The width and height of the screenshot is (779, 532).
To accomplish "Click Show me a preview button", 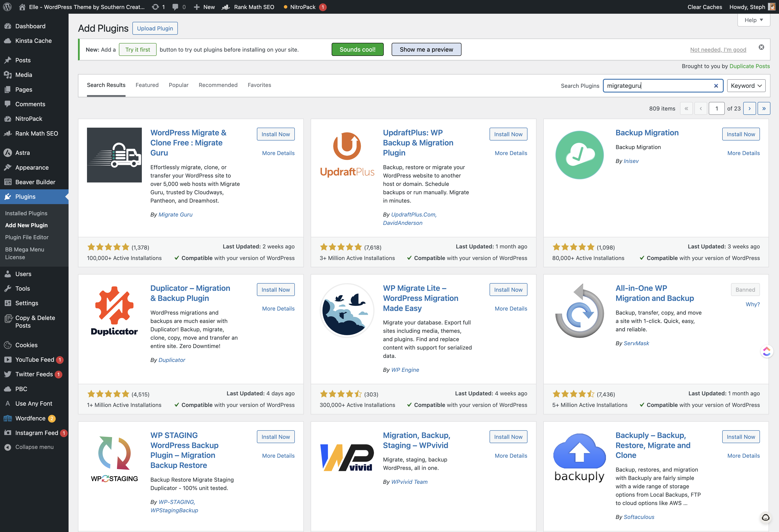I will coord(426,50).
